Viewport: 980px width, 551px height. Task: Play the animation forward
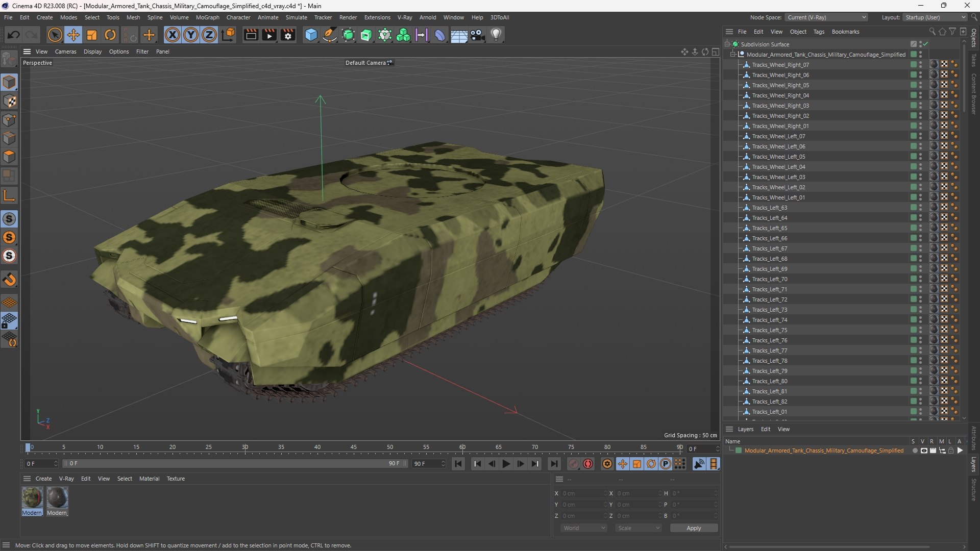[x=506, y=464]
